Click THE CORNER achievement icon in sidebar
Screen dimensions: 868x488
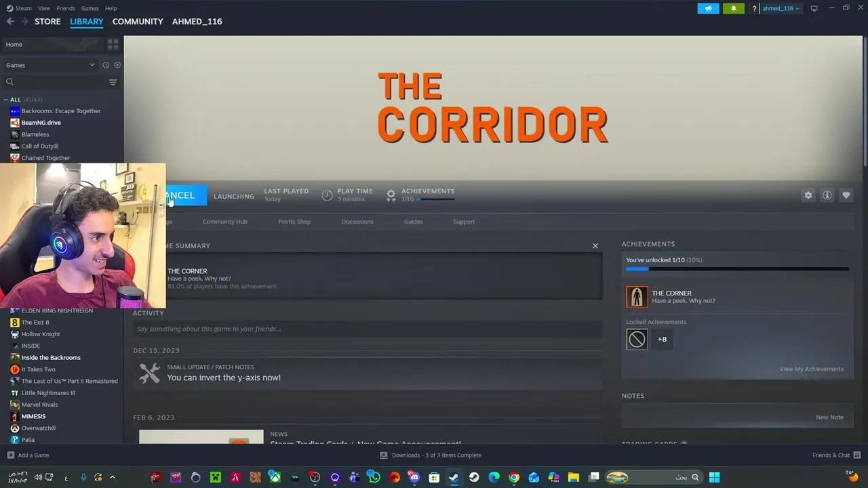(x=636, y=297)
